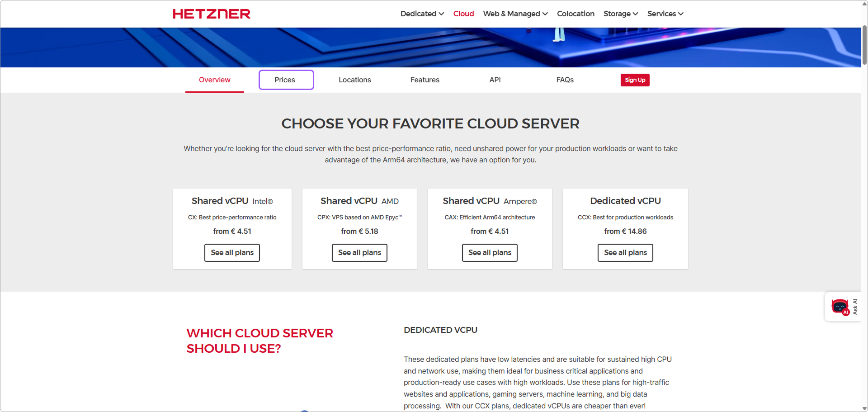Open the Cloud navigation item
The width and height of the screenshot is (868, 412).
[463, 14]
